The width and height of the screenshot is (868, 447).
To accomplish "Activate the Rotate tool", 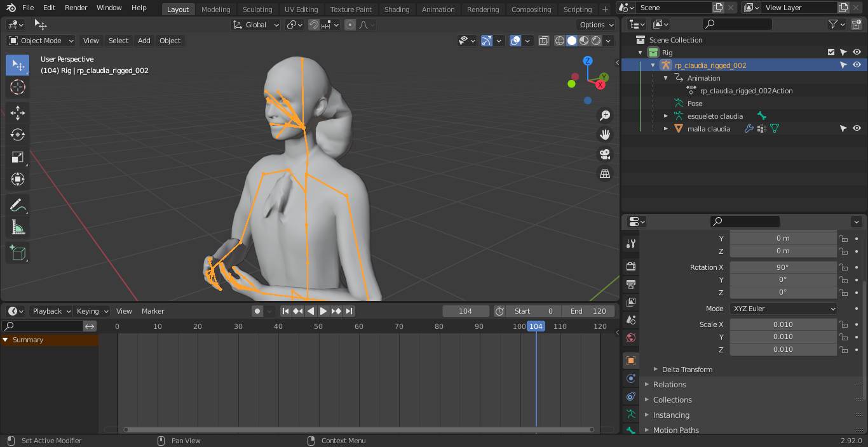I will (x=18, y=135).
